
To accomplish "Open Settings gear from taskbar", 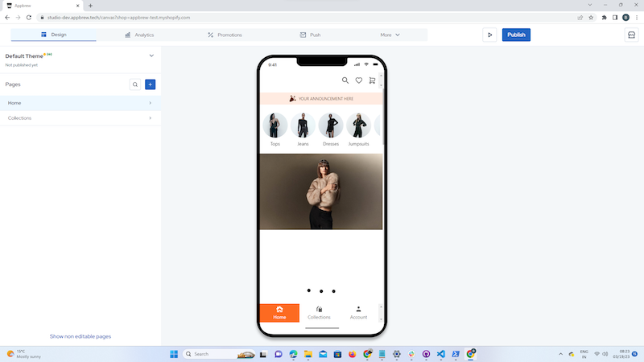I will [396, 354].
